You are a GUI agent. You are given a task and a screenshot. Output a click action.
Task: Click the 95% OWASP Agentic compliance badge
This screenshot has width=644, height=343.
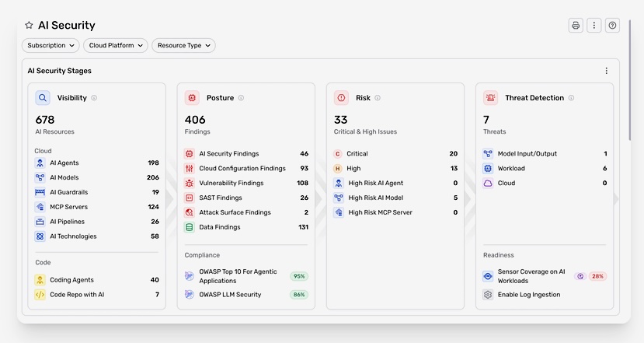[x=299, y=276]
